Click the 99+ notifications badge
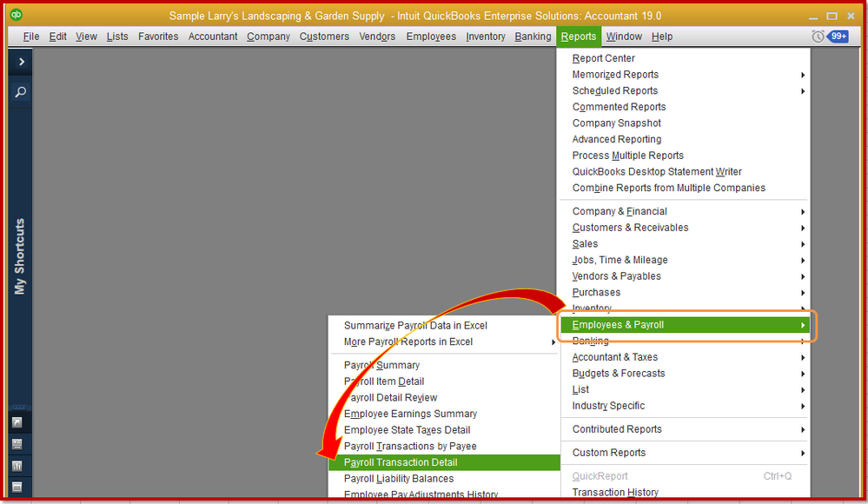Screen dimensions: 868x504 pyautogui.click(x=839, y=36)
